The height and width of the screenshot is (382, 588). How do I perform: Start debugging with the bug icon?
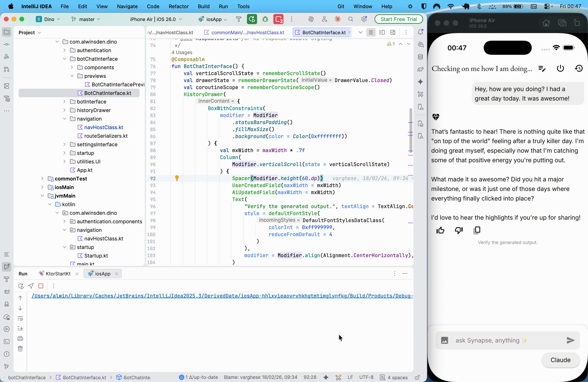[265, 19]
